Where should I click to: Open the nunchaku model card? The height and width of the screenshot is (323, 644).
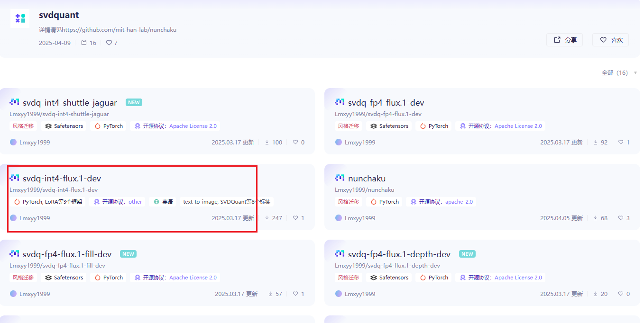point(367,179)
